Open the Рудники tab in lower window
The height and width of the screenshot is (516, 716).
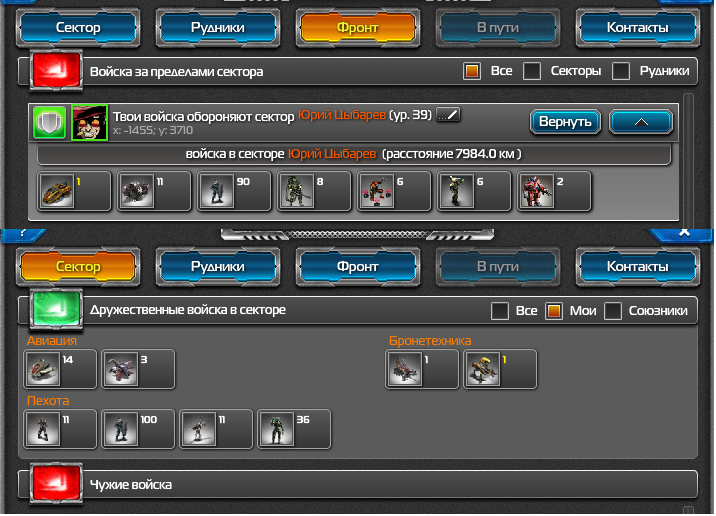tap(218, 266)
